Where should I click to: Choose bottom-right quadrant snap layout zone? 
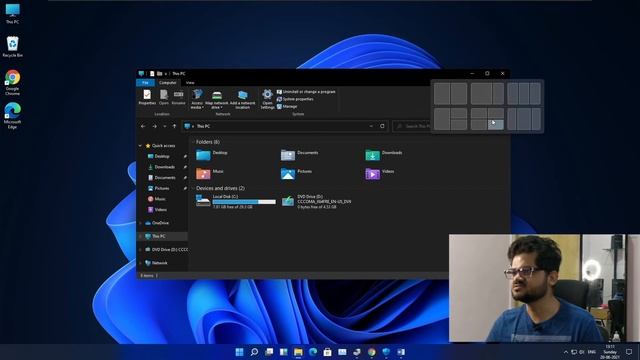point(496,124)
